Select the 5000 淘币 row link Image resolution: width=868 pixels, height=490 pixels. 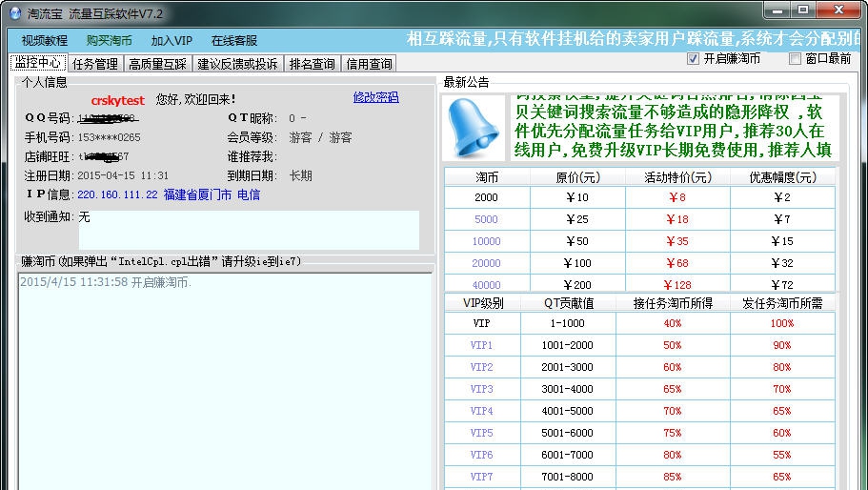pyautogui.click(x=486, y=219)
